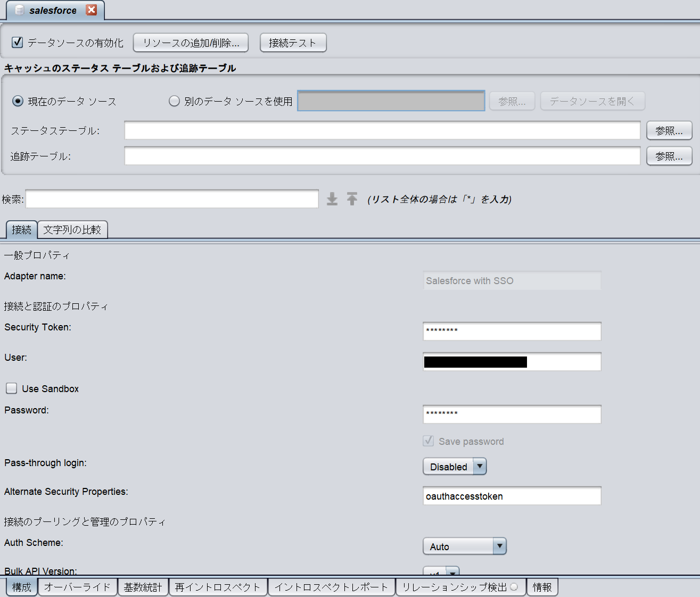
Task: Switch to the 接続 tab
Action: tap(22, 229)
